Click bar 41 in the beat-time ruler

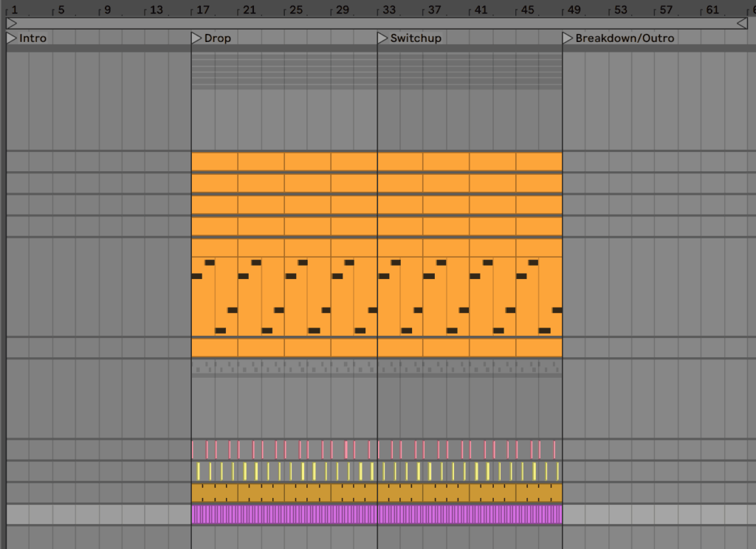[481, 10]
